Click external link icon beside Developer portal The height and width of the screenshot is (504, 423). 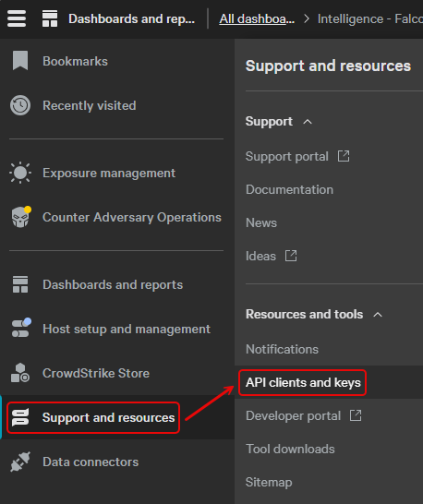click(356, 415)
